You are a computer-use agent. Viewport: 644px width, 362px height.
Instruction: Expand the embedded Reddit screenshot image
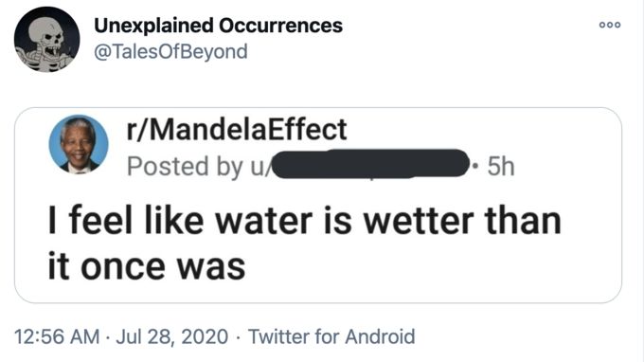coord(318,205)
